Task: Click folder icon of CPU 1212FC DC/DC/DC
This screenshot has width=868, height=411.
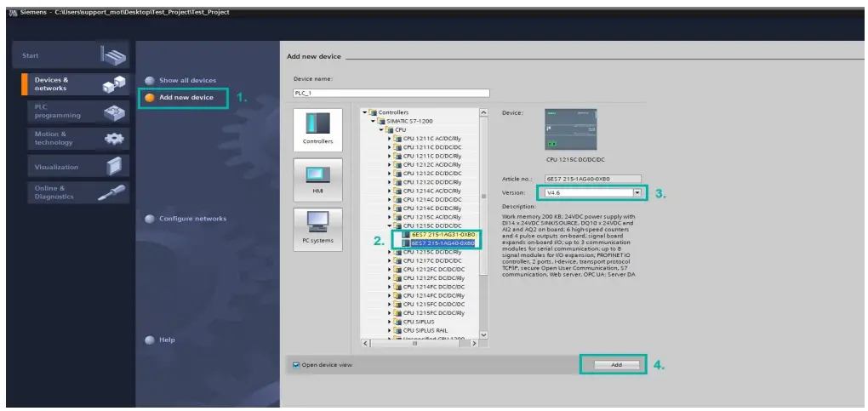Action: (397, 269)
